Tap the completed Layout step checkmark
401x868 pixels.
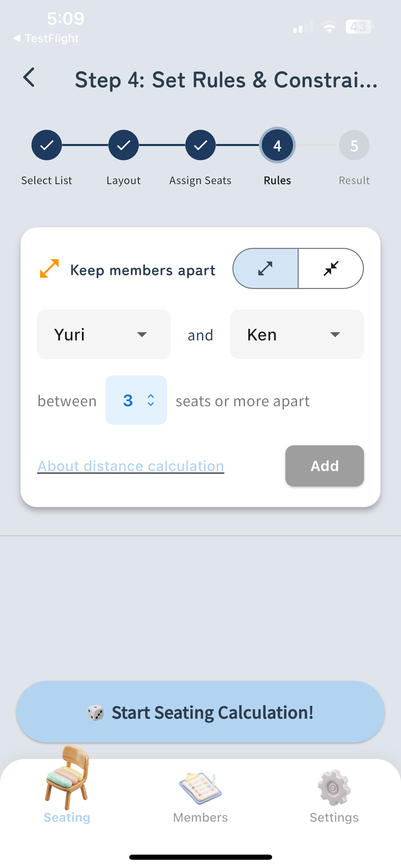coord(123,145)
